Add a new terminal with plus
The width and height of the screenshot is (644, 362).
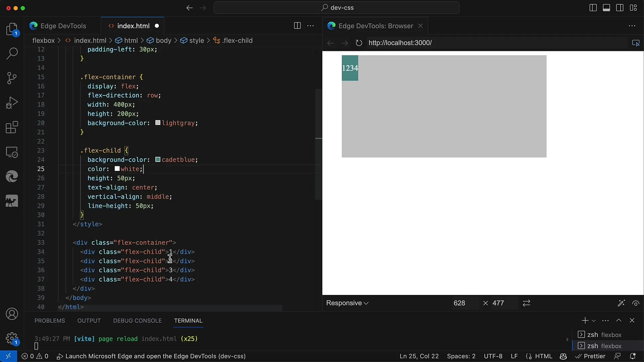(x=585, y=320)
